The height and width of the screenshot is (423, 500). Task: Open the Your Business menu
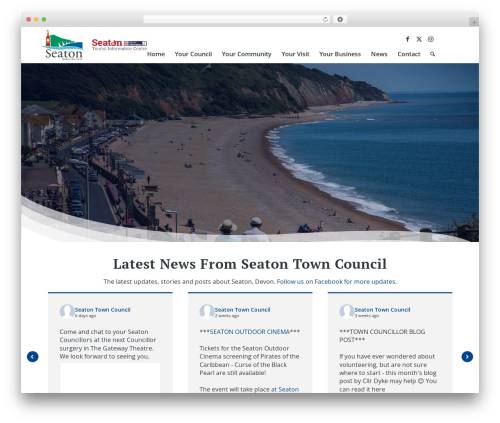[340, 54]
